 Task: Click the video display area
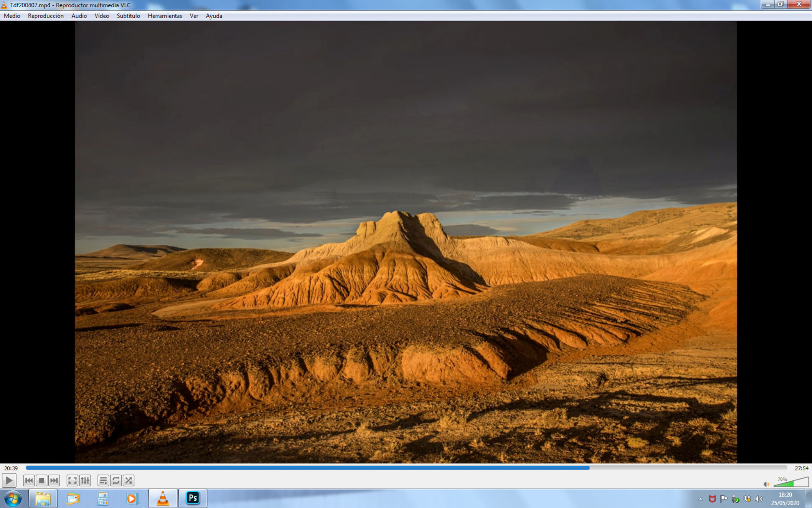pyautogui.click(x=406, y=242)
